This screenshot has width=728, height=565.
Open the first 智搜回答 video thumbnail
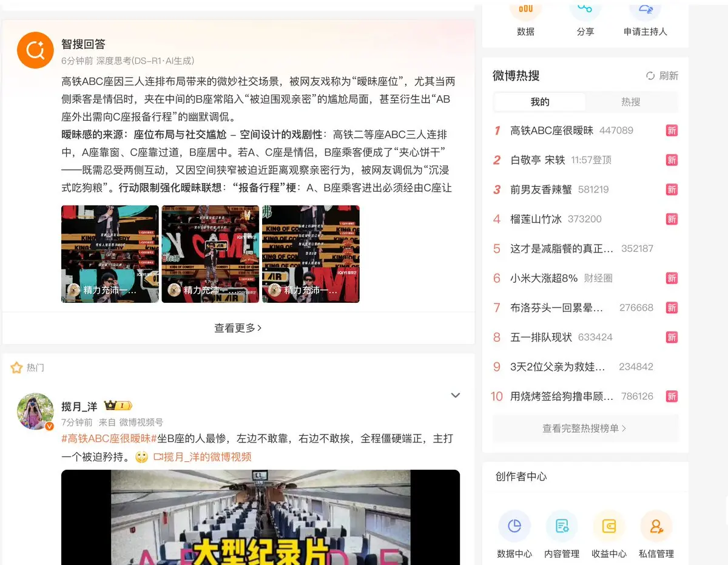(110, 254)
